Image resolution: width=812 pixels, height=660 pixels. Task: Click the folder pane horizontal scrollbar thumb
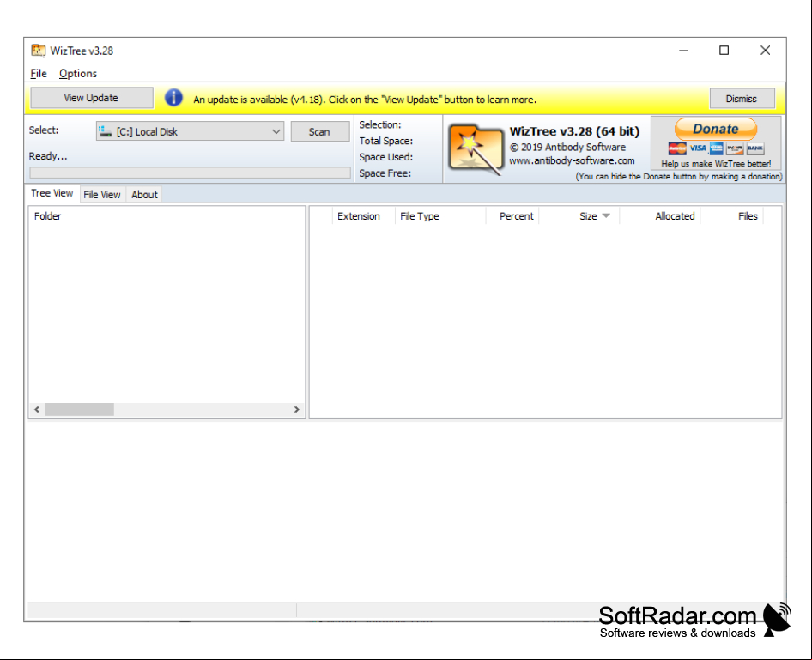point(79,409)
